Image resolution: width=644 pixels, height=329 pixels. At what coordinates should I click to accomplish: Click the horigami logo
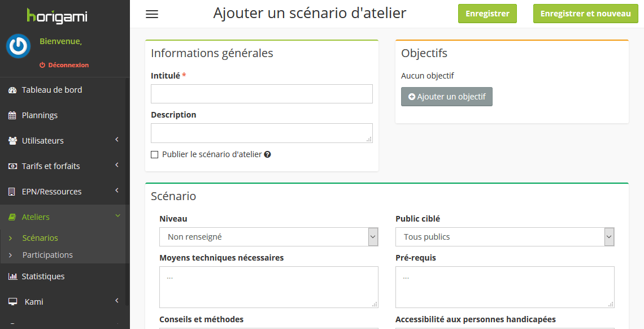57,15
